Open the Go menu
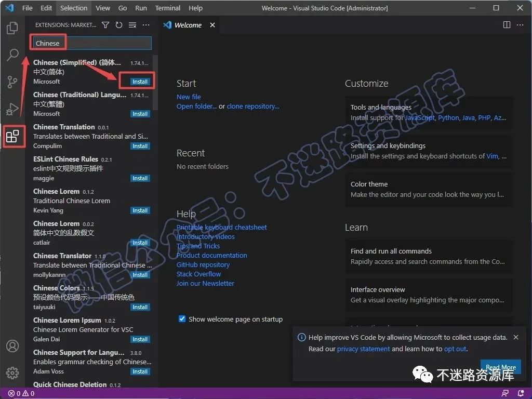The height and width of the screenshot is (399, 532). 123,8
